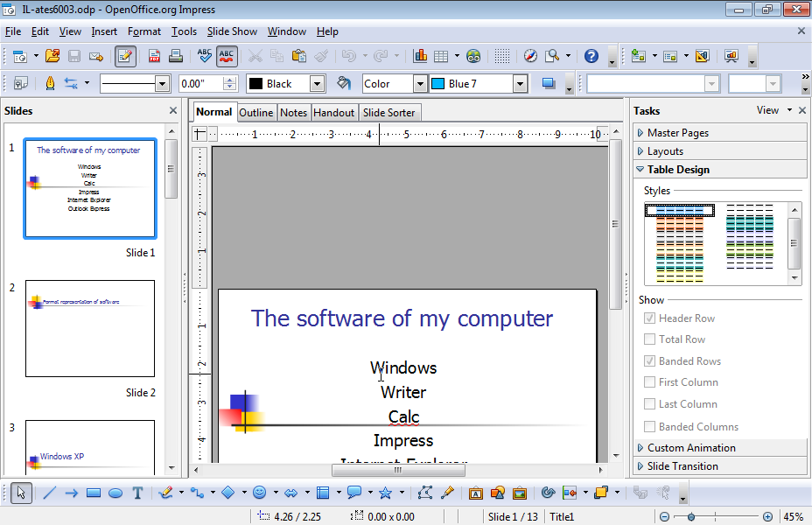Enable Total Row checkbox
The width and height of the screenshot is (812, 525).
[649, 339]
